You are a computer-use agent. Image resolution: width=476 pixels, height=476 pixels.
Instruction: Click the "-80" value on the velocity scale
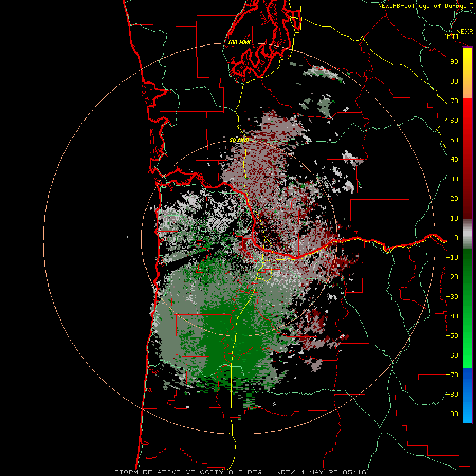(x=452, y=395)
